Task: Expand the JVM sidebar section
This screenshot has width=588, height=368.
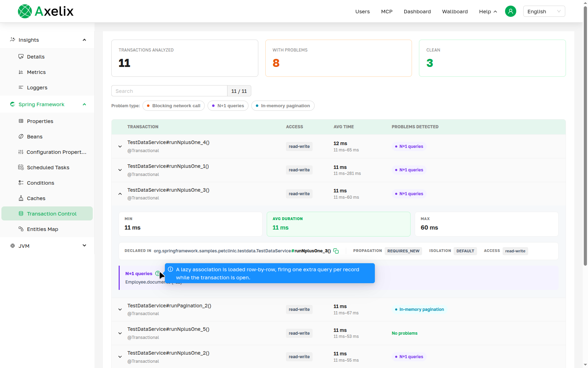Action: [84, 245]
